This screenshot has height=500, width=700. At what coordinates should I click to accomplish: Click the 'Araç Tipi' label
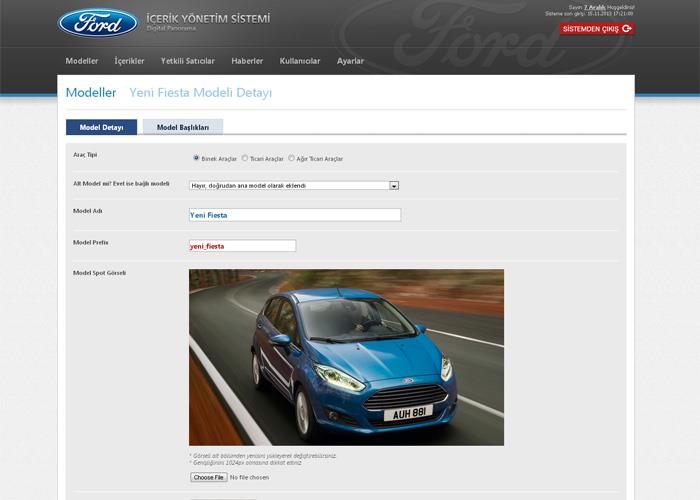[85, 154]
